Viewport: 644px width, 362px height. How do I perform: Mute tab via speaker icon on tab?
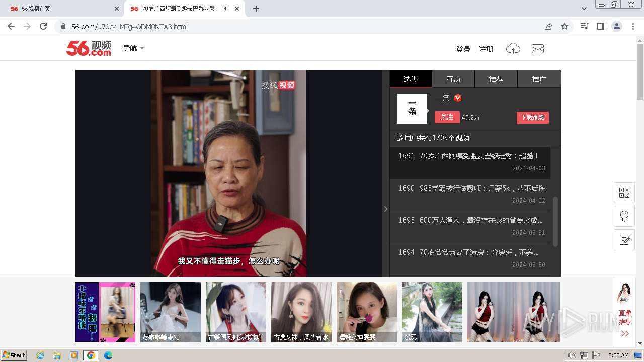tap(226, 9)
